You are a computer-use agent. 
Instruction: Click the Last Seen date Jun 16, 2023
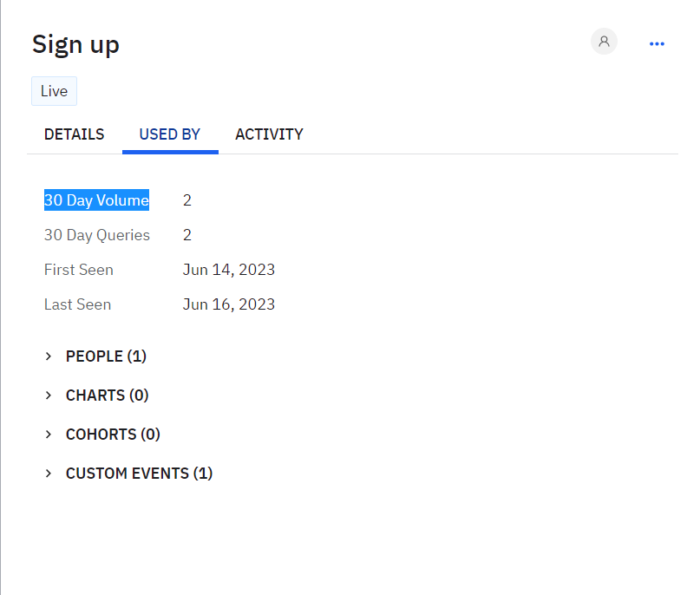(228, 304)
